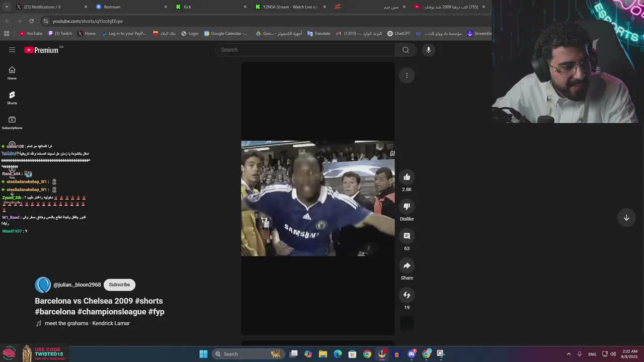This screenshot has height=362, width=644.
Task: Open the ChatGPT bookmark
Action: click(398, 34)
